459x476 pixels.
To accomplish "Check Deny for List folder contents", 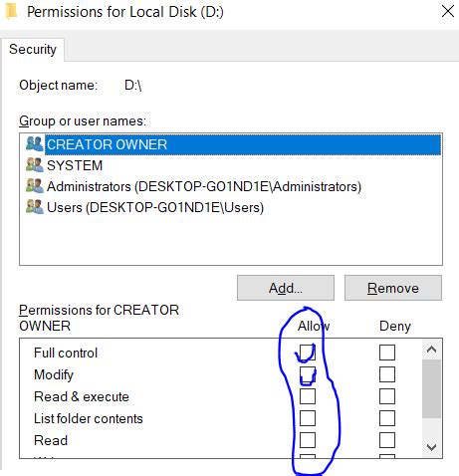I will click(x=387, y=418).
